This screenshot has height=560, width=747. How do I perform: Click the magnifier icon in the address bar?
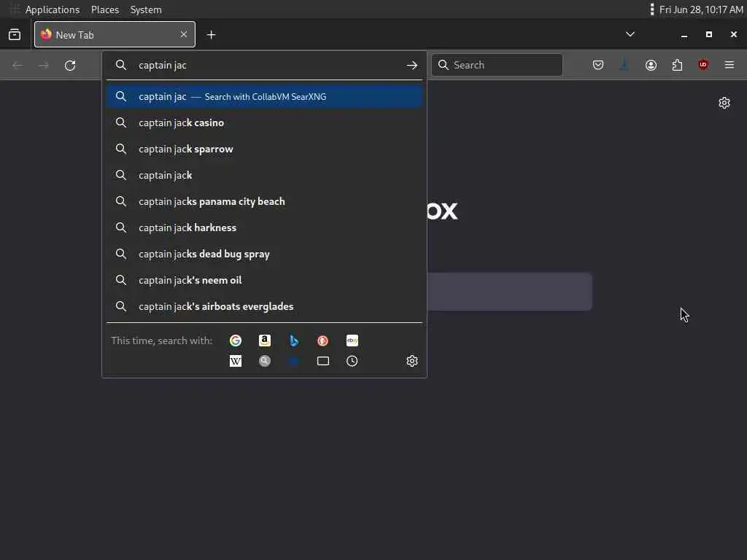121,65
